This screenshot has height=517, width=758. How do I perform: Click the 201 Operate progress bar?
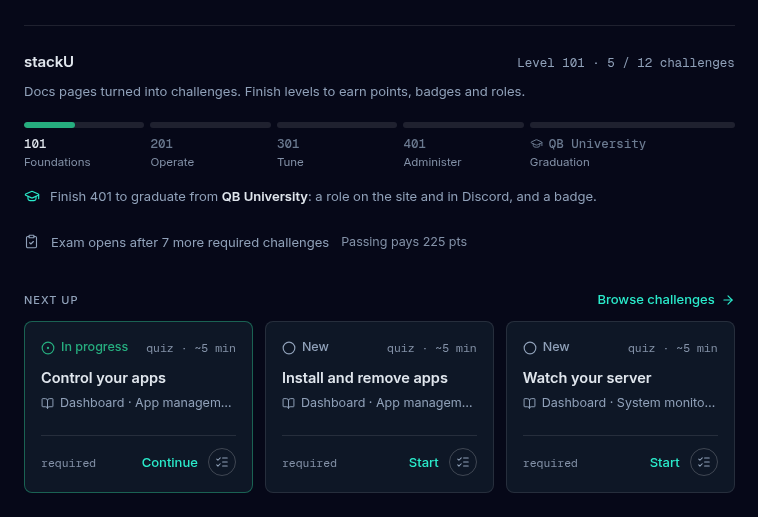[210, 125]
